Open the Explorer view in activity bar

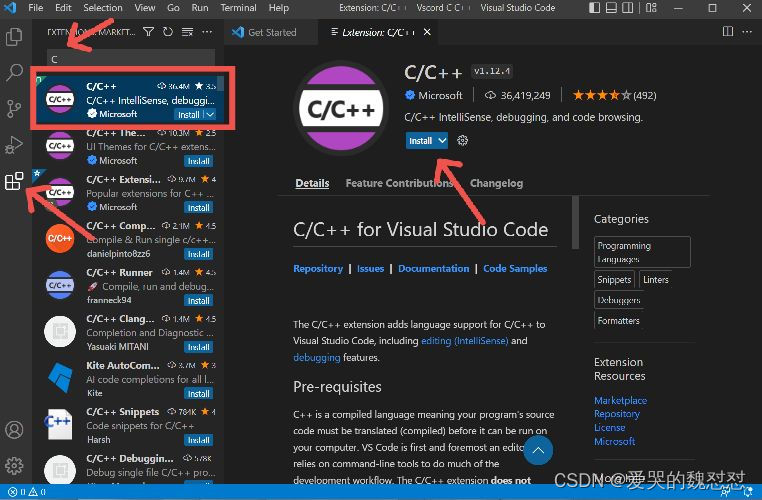[x=14, y=36]
